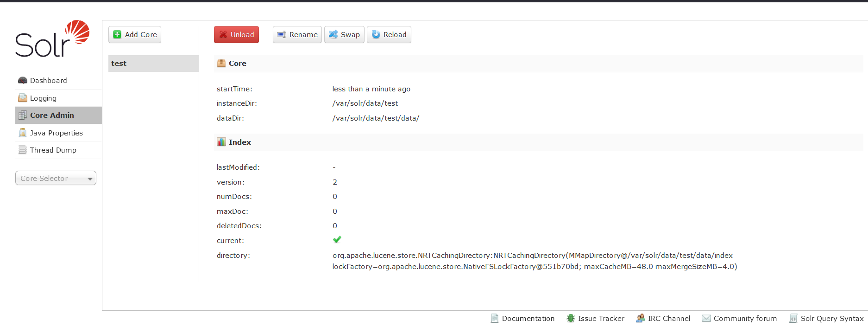The width and height of the screenshot is (868, 327).
Task: Click the lastModified dash value
Action: [334, 167]
